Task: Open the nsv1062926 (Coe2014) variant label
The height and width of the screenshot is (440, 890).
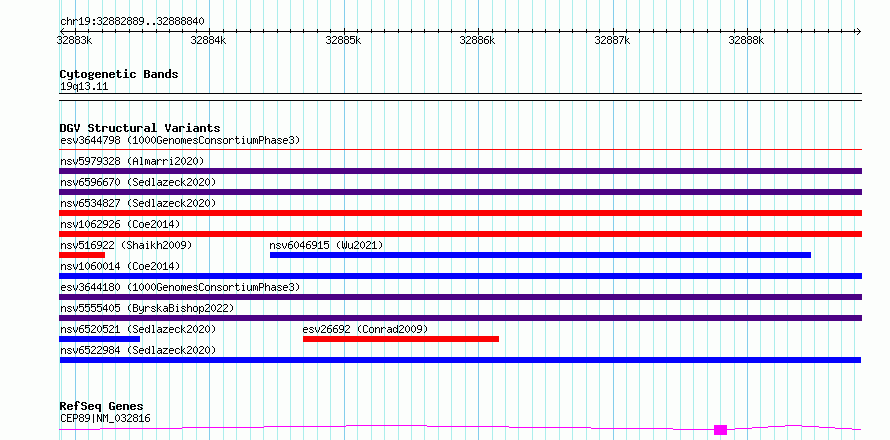Action: pos(120,224)
